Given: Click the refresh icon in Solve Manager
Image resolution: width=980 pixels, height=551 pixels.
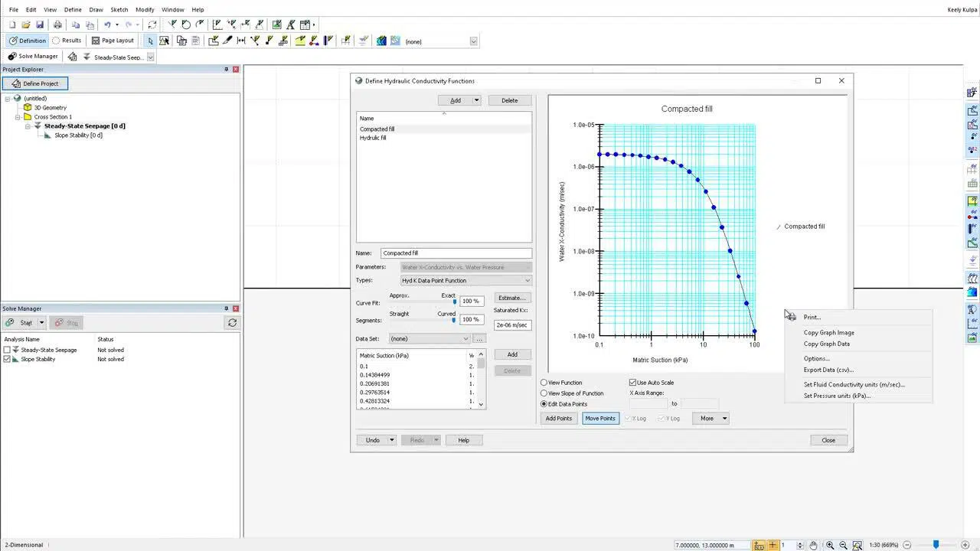Looking at the screenshot, I should tap(233, 322).
